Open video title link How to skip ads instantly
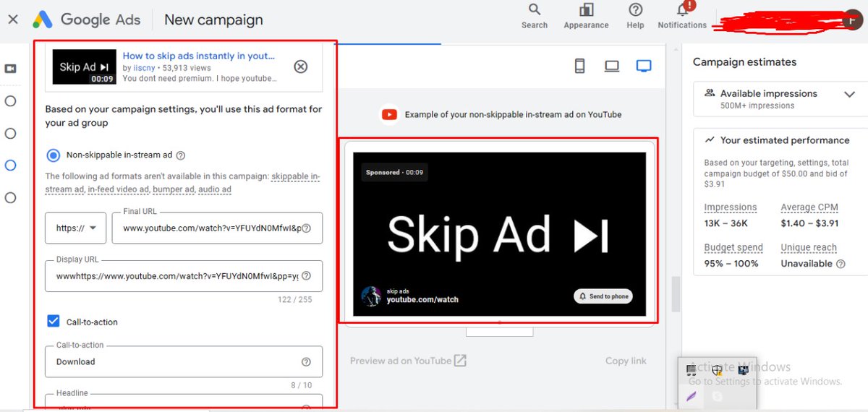The image size is (868, 412). pos(199,56)
